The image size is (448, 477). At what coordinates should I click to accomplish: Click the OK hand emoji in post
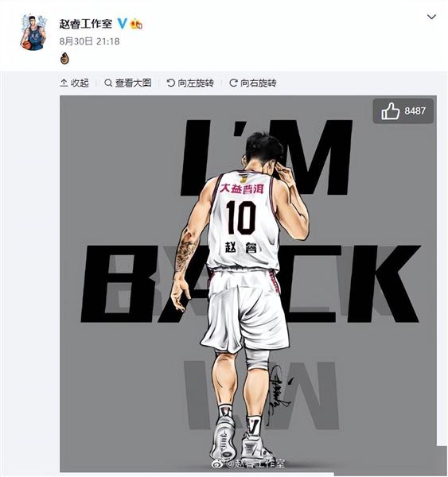click(x=64, y=58)
